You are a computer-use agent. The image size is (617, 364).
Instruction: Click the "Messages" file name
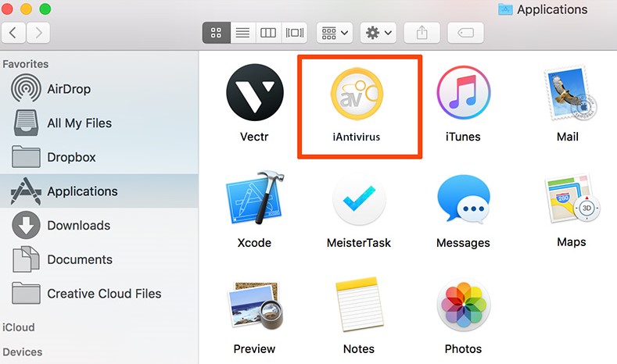coord(463,243)
